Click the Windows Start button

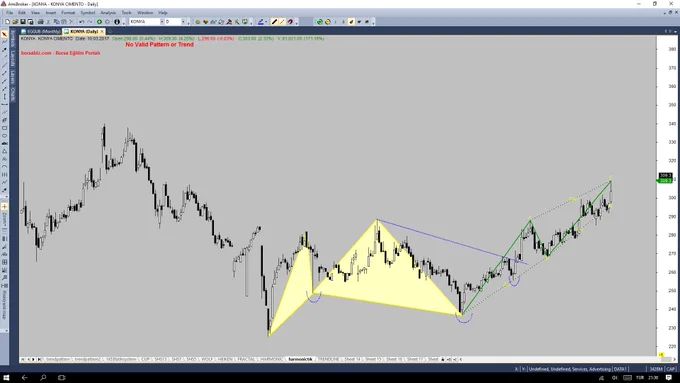coord(6,377)
